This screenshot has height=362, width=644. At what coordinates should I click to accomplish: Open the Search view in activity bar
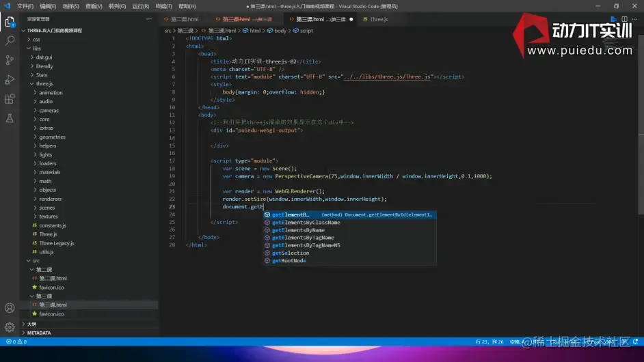(10, 40)
